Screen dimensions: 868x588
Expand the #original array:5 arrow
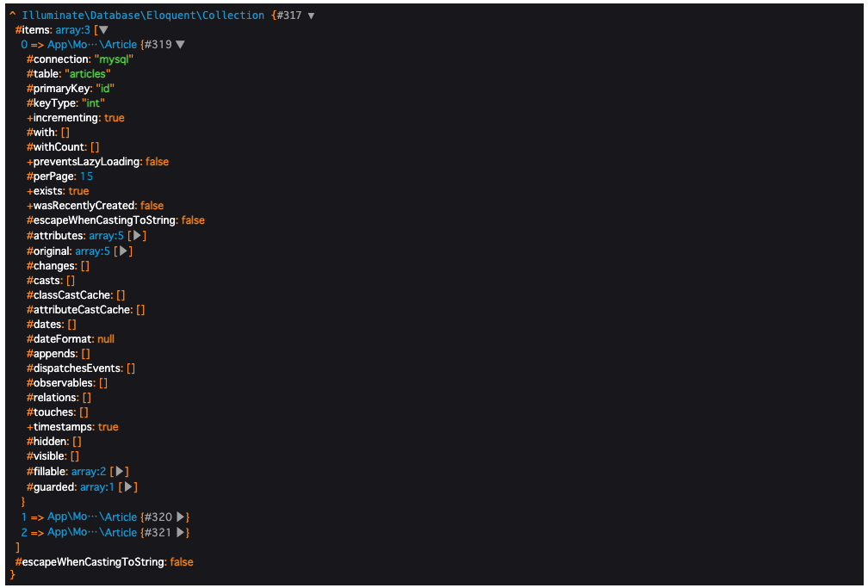pyautogui.click(x=123, y=251)
